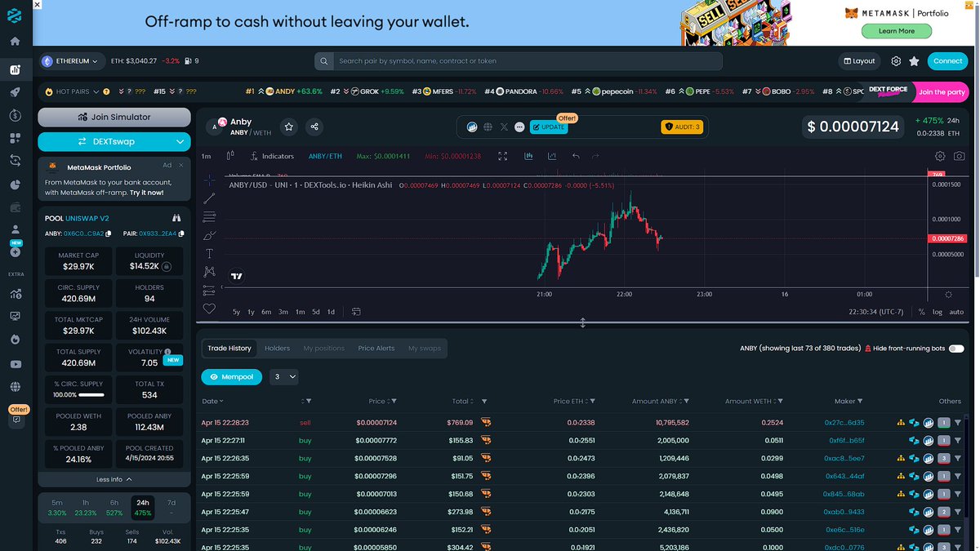Click the UPDATE token info button

point(549,127)
